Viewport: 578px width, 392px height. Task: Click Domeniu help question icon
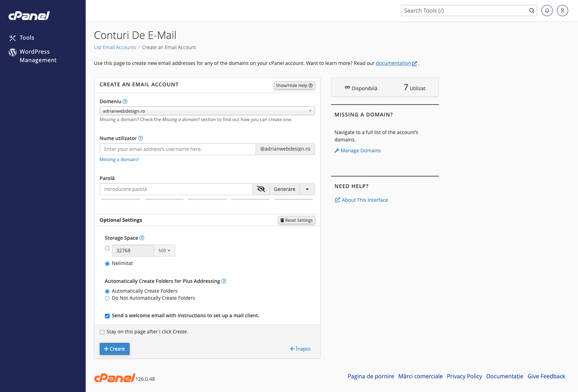125,101
